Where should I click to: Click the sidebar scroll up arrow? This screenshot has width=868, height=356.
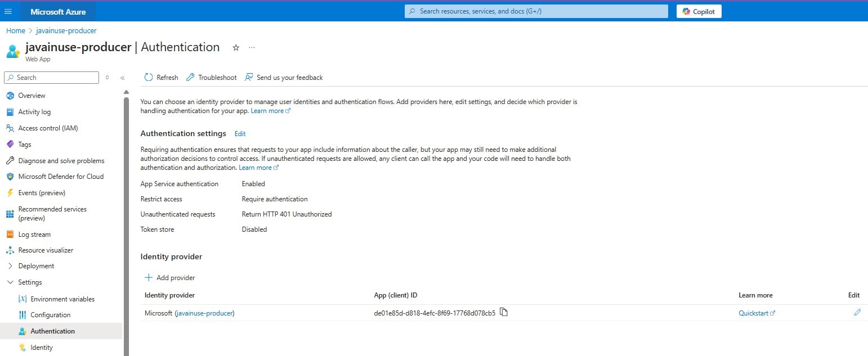tap(126, 92)
